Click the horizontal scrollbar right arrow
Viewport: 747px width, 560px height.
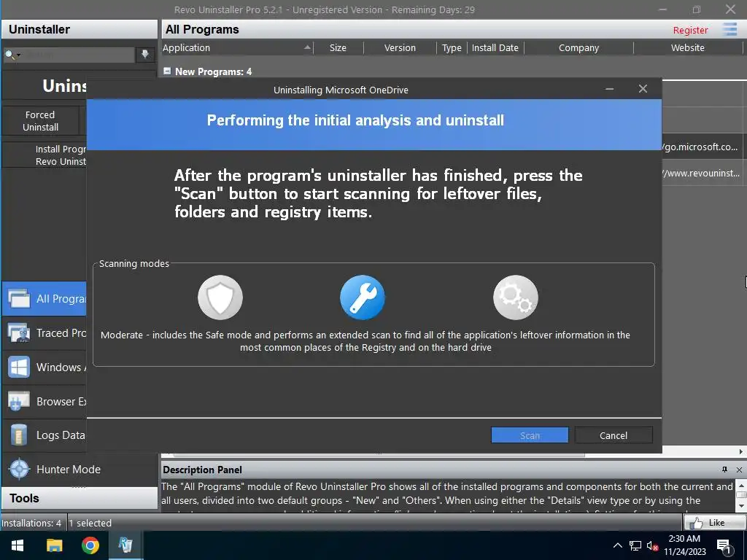(741, 451)
